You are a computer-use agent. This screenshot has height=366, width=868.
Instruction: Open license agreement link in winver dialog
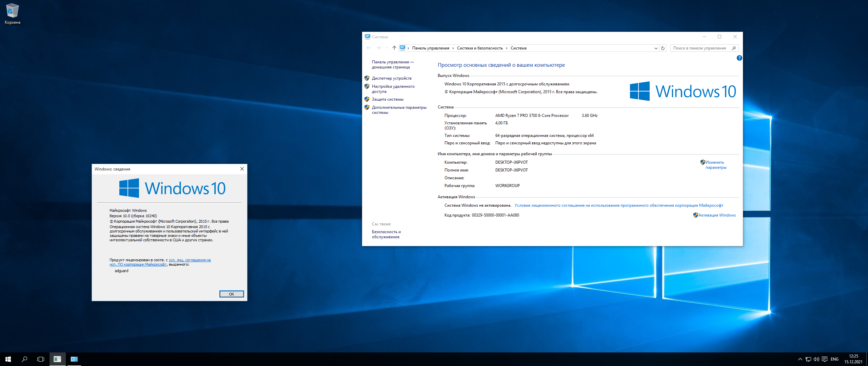[160, 262]
